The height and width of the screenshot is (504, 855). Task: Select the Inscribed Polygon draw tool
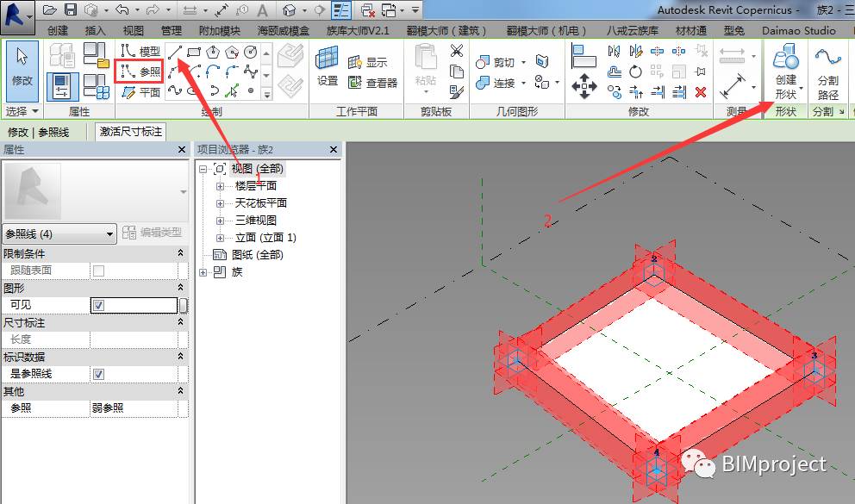pos(213,53)
